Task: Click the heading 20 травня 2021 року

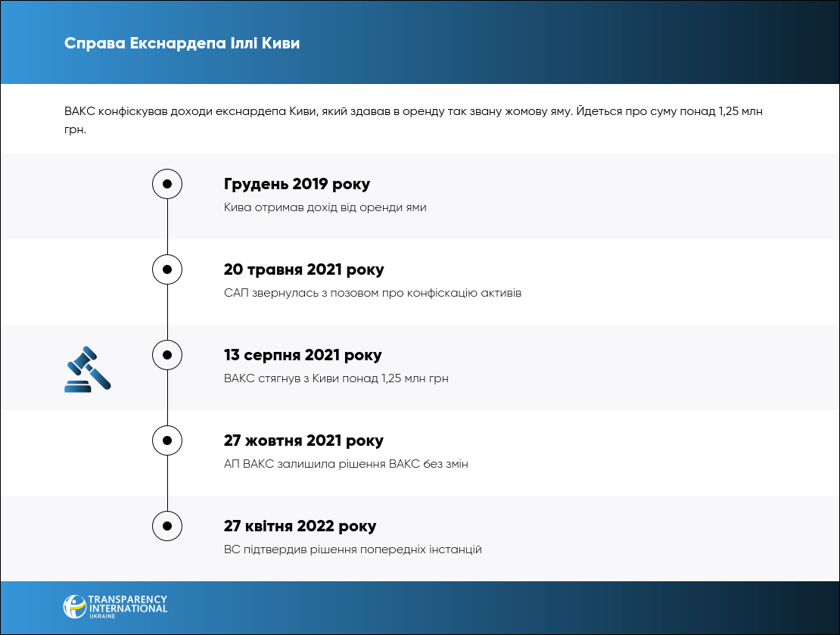Action: click(x=303, y=270)
